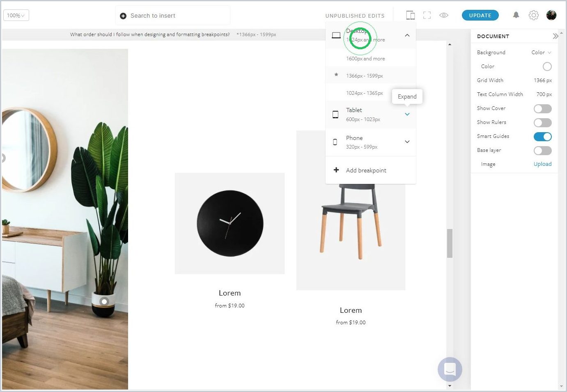Disable Smart Guides switch
Viewport: 567px width, 392px height.
click(542, 137)
